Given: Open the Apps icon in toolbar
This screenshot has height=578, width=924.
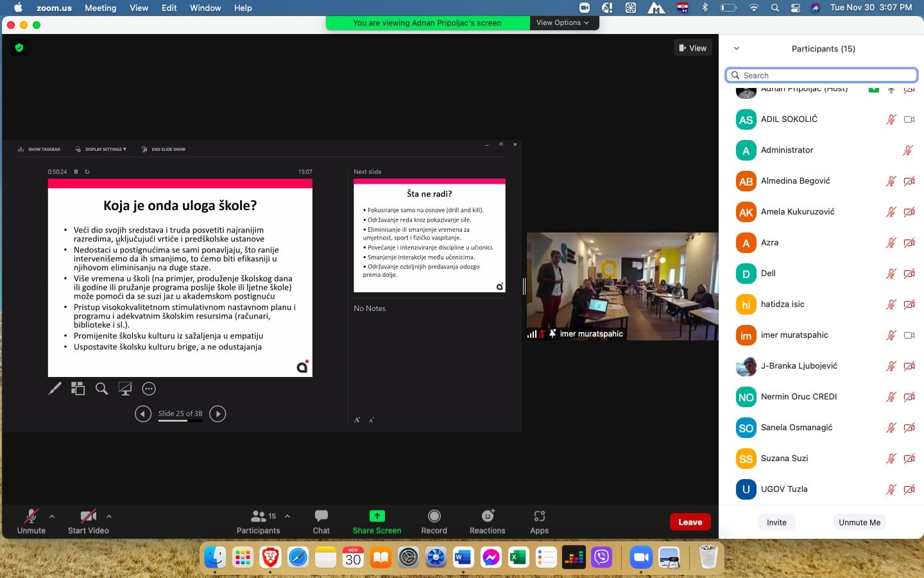Looking at the screenshot, I should tap(539, 516).
